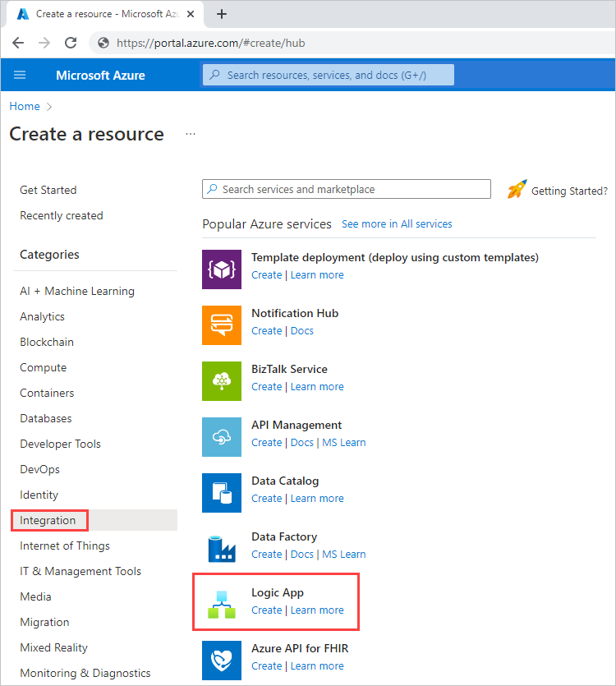The height and width of the screenshot is (686, 616).
Task: Click the Data Catalog icon
Action: (222, 493)
